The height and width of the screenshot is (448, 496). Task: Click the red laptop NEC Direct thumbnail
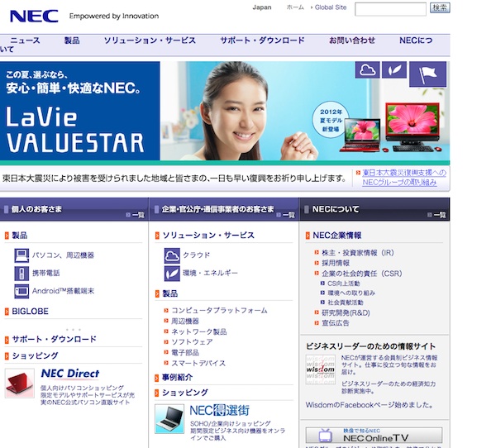point(20,384)
